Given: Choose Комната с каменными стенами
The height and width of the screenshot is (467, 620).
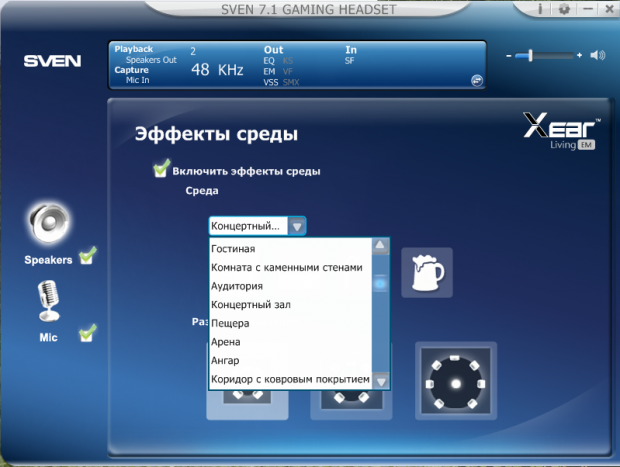Looking at the screenshot, I should pos(291,267).
